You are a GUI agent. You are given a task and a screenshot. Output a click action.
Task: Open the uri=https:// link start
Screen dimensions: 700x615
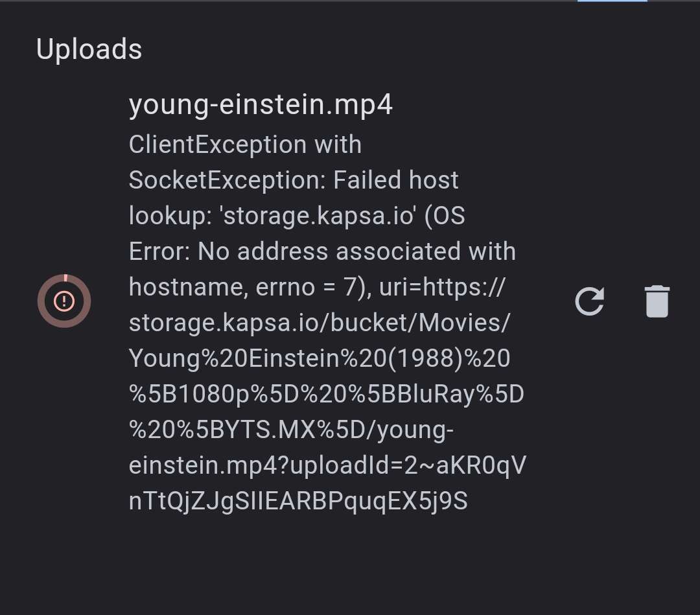pos(442,287)
